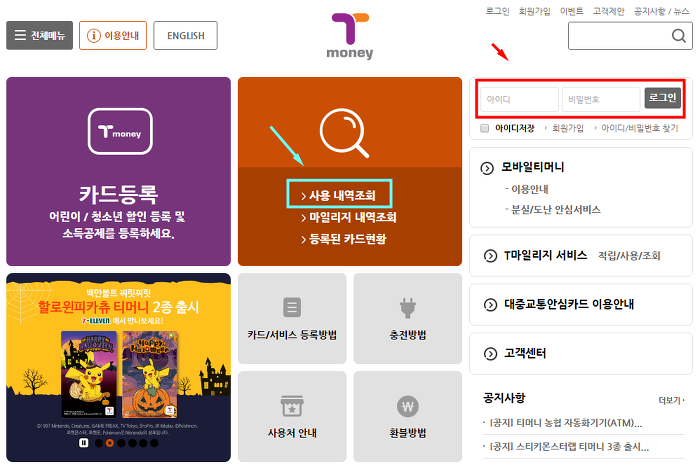
Task: Pause the banner slideshow
Action: point(83,443)
